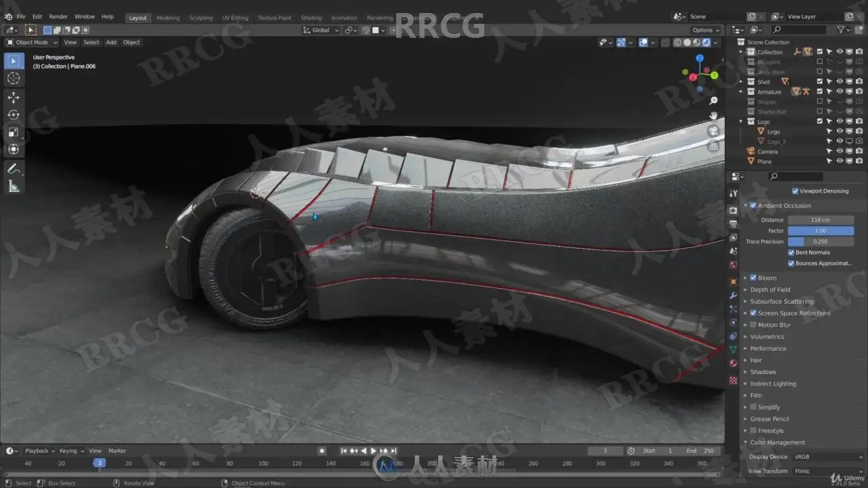Open Texture properties checker tab

click(x=733, y=381)
